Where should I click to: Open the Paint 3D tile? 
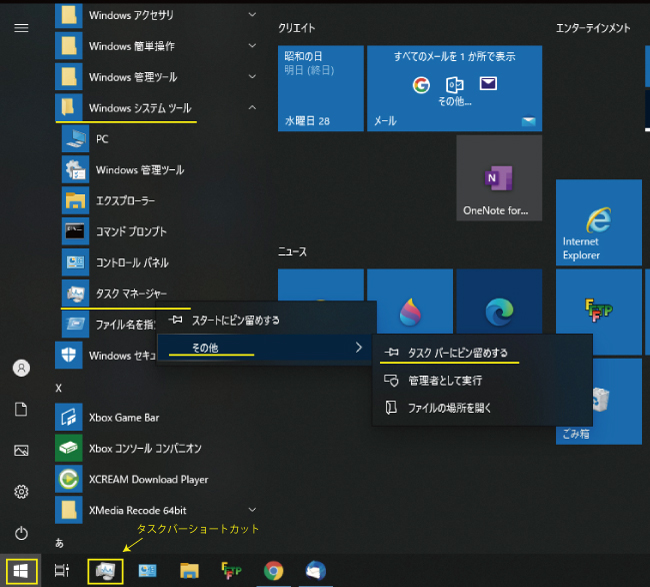pyautogui.click(x=410, y=301)
